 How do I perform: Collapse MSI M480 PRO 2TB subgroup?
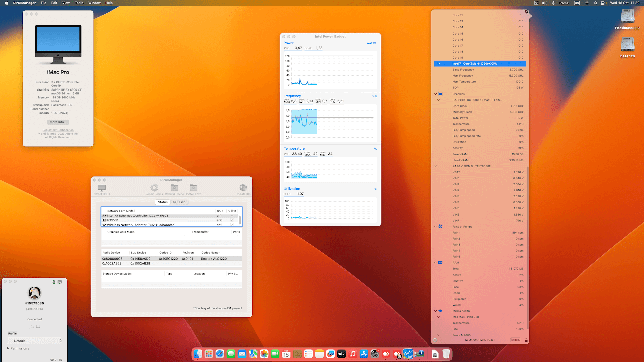point(438,317)
